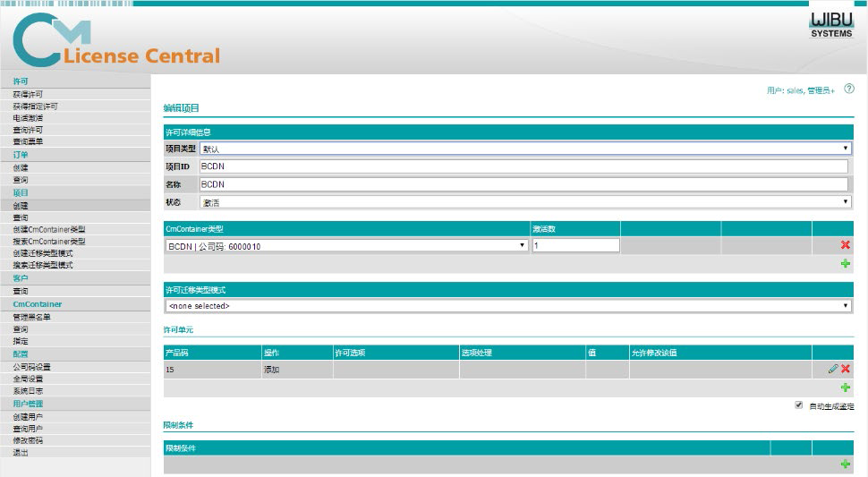Screen dimensions: 868x477
Task: Add a new CmContainer type row
Action: (845, 264)
